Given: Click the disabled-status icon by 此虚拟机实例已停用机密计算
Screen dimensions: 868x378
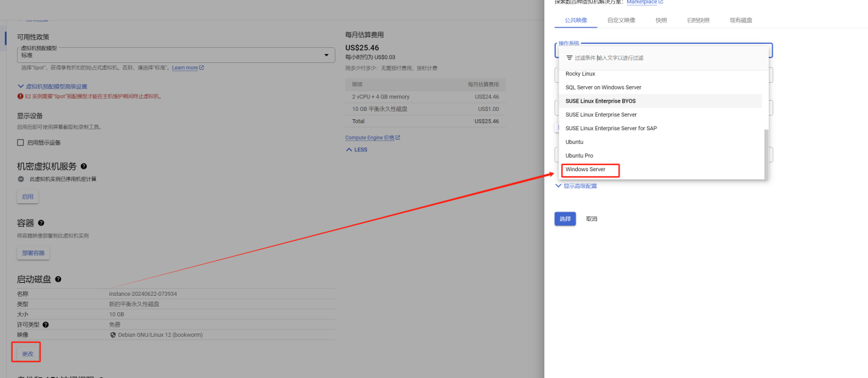Looking at the screenshot, I should 21,179.
